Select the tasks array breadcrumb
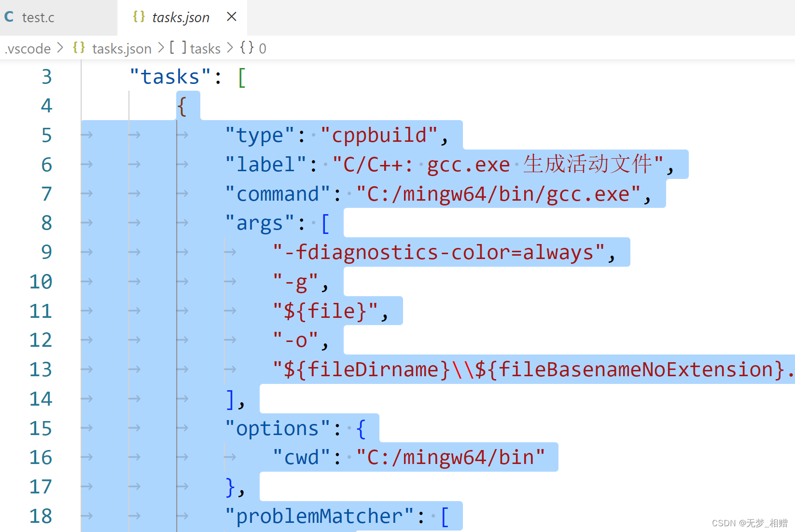This screenshot has width=795, height=532. coord(205,49)
